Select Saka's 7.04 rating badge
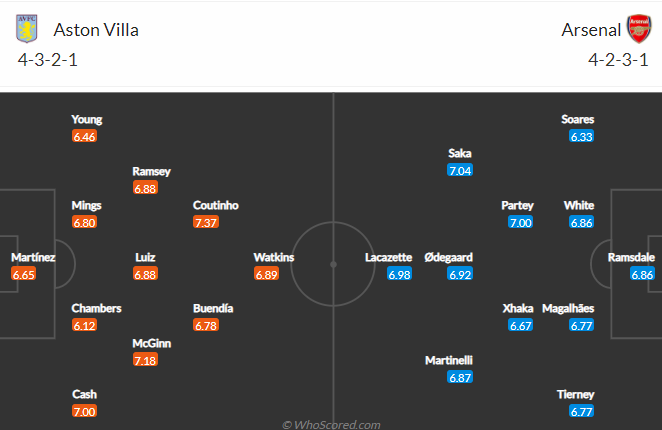 pos(460,170)
